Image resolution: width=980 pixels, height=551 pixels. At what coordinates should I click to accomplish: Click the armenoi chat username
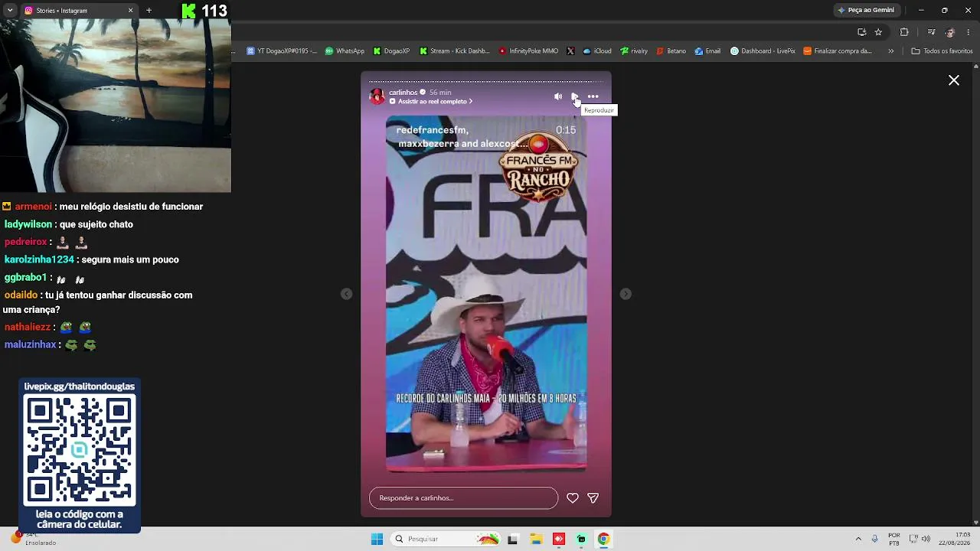(x=33, y=207)
